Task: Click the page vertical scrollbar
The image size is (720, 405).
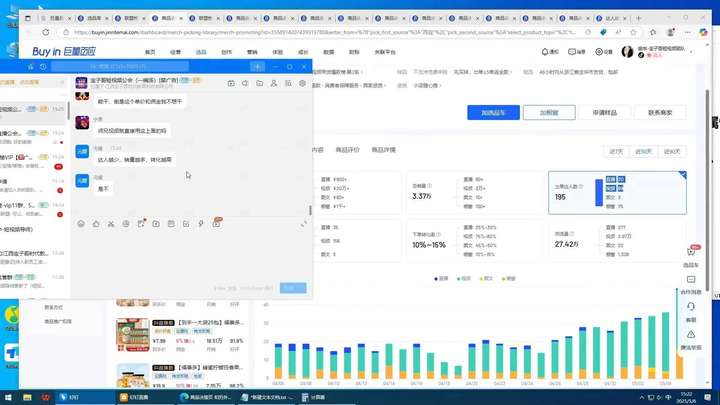Action: click(x=707, y=190)
